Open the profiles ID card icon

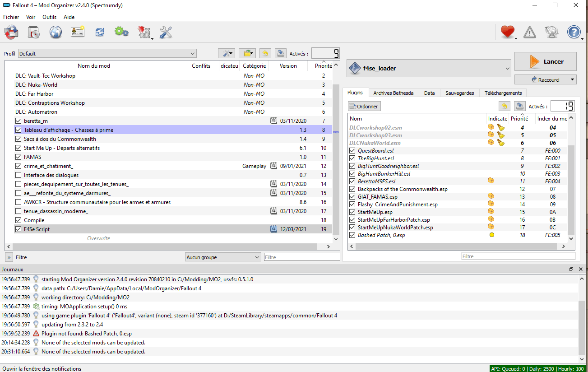pos(78,33)
